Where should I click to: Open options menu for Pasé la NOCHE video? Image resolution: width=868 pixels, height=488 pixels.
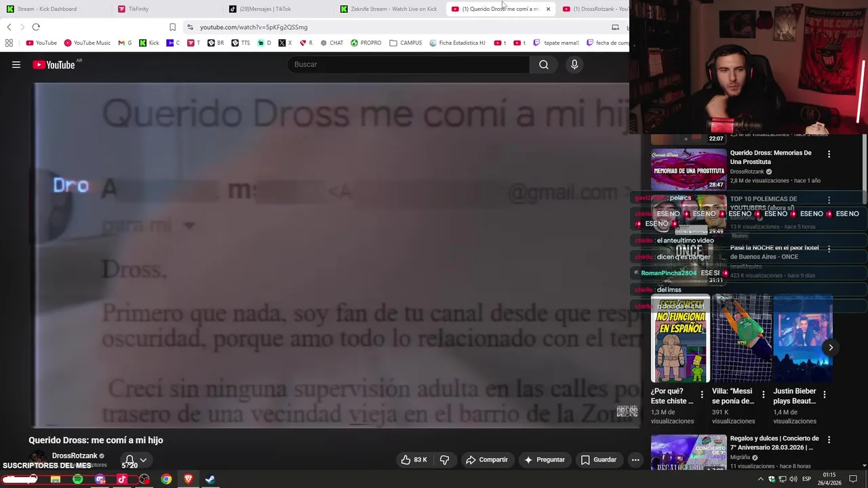pyautogui.click(x=829, y=249)
